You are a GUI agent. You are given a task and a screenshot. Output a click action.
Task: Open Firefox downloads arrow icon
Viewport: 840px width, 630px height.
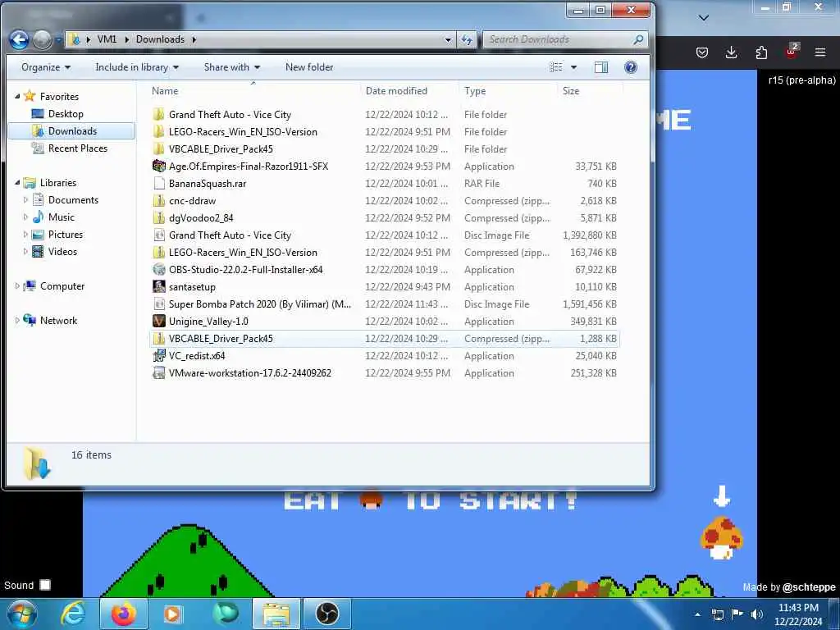(731, 52)
